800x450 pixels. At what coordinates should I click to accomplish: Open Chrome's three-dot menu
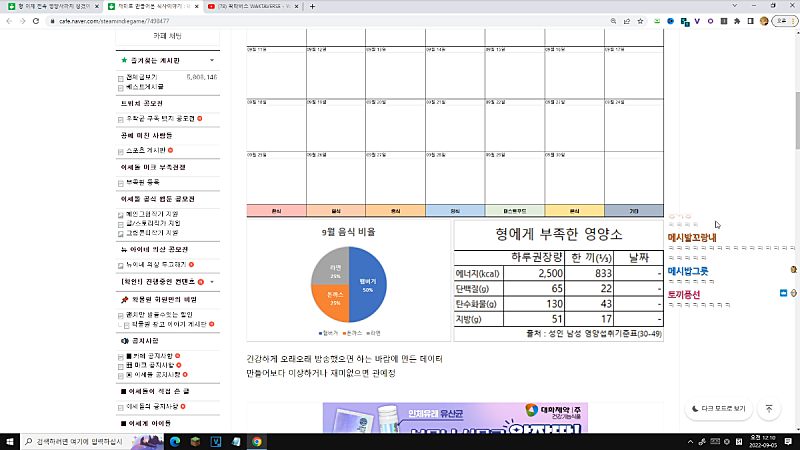click(793, 21)
